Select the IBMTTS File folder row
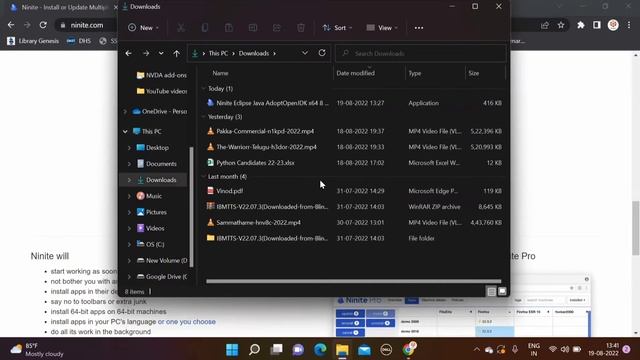 tap(354, 238)
